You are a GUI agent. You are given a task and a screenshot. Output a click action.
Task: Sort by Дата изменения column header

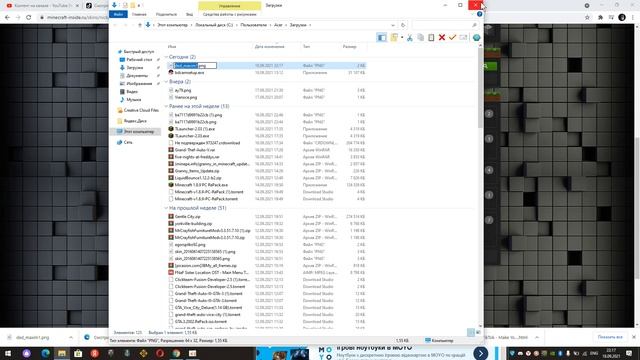270,47
